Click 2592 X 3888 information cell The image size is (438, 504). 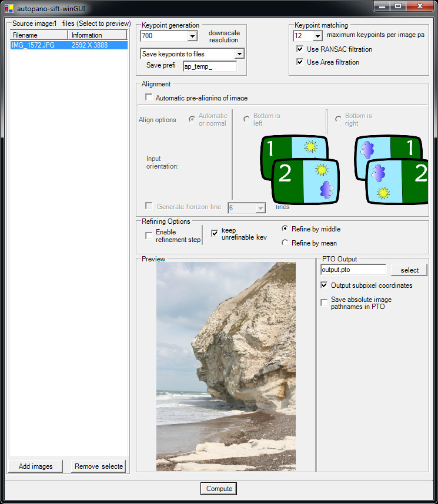point(90,45)
